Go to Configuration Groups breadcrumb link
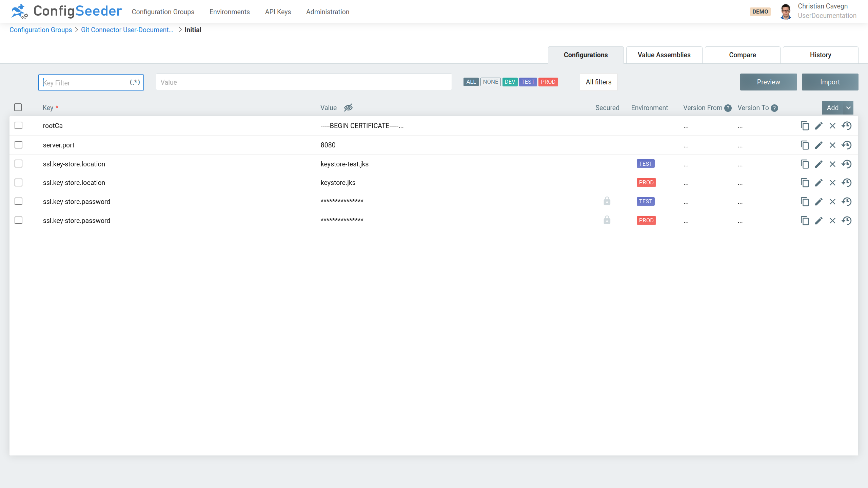The image size is (868, 488). tap(41, 30)
